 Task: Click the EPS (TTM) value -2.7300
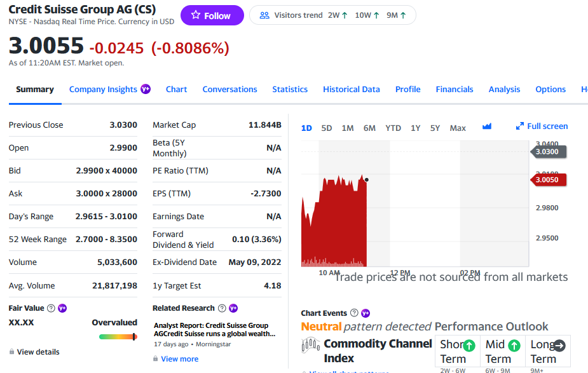[266, 193]
